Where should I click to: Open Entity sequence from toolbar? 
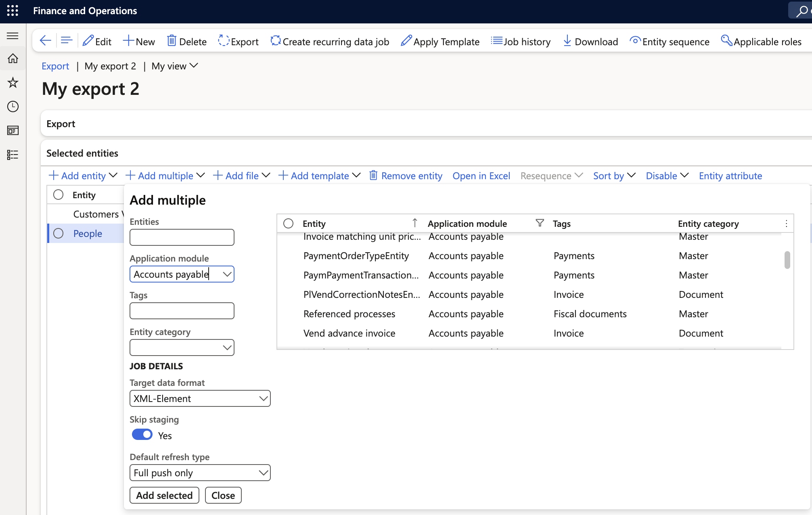tap(670, 41)
